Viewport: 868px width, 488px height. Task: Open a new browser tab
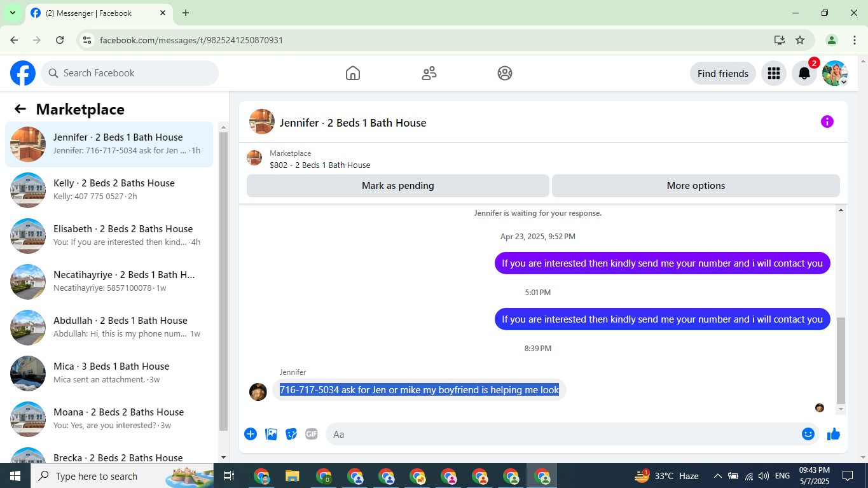185,13
